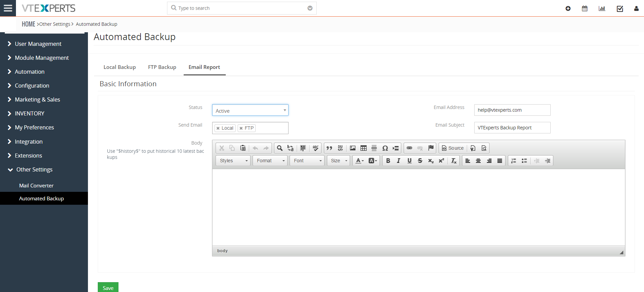Open the Replace tool in editor toolbar
The width and height of the screenshot is (644, 292).
pos(290,148)
